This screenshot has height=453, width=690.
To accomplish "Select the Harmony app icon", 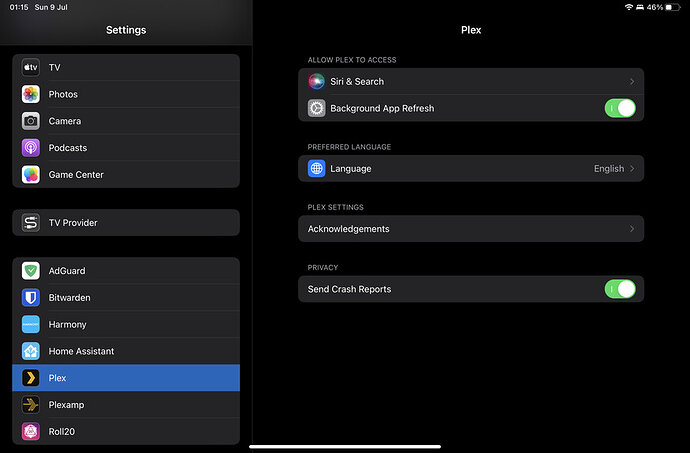I will coord(31,324).
